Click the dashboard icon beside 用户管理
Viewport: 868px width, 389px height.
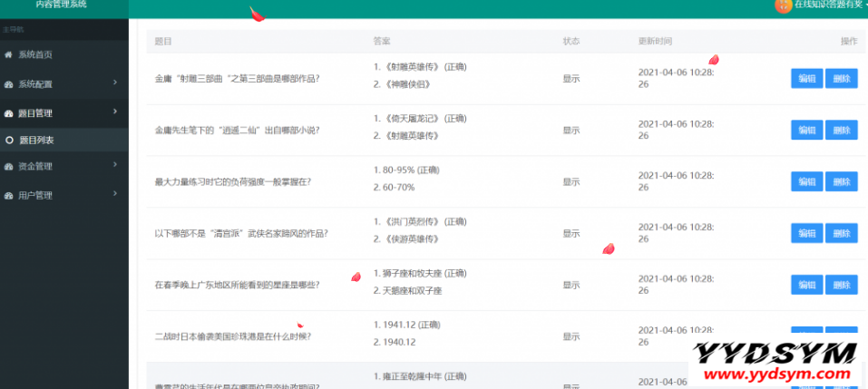pyautogui.click(x=9, y=195)
